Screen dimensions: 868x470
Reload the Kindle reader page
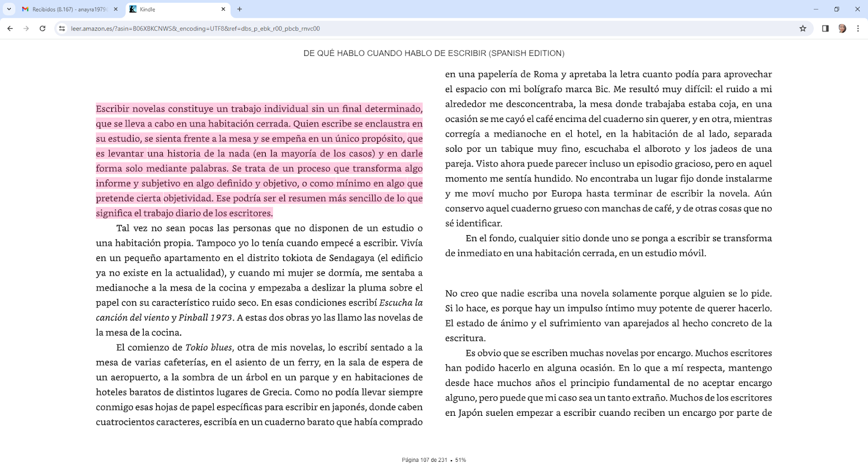[42, 28]
